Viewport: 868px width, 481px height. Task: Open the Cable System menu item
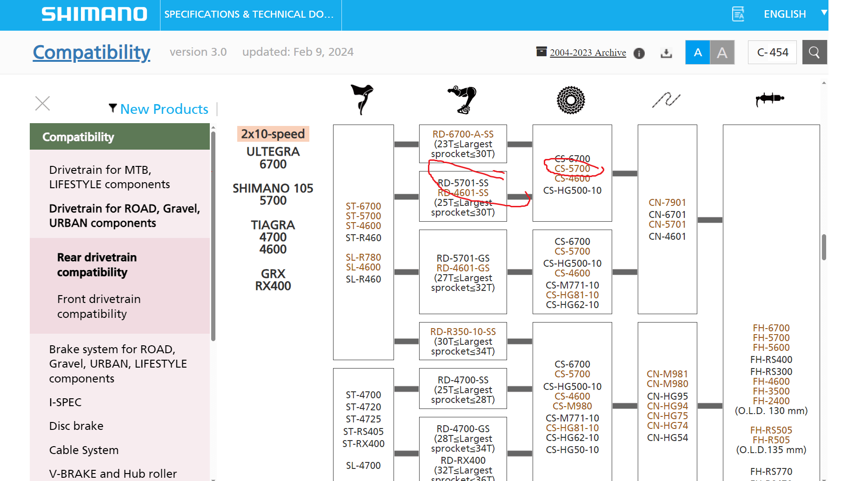84,450
